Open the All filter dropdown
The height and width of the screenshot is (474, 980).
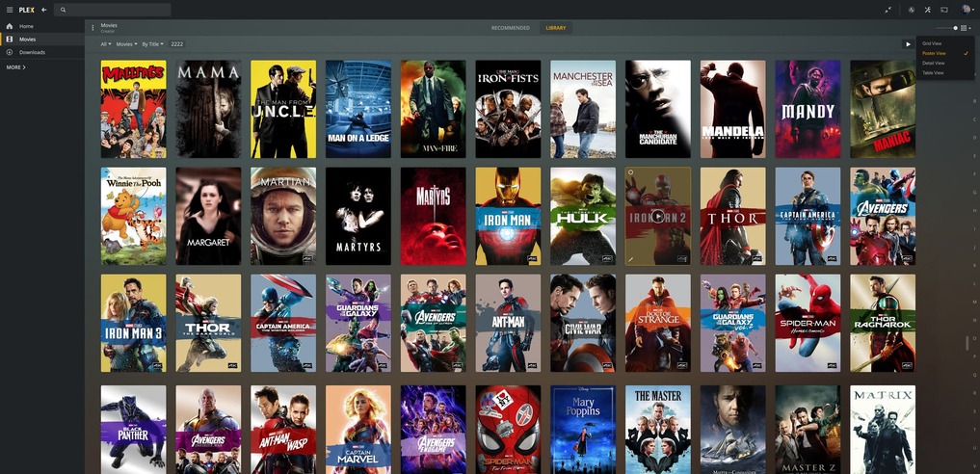coord(106,44)
